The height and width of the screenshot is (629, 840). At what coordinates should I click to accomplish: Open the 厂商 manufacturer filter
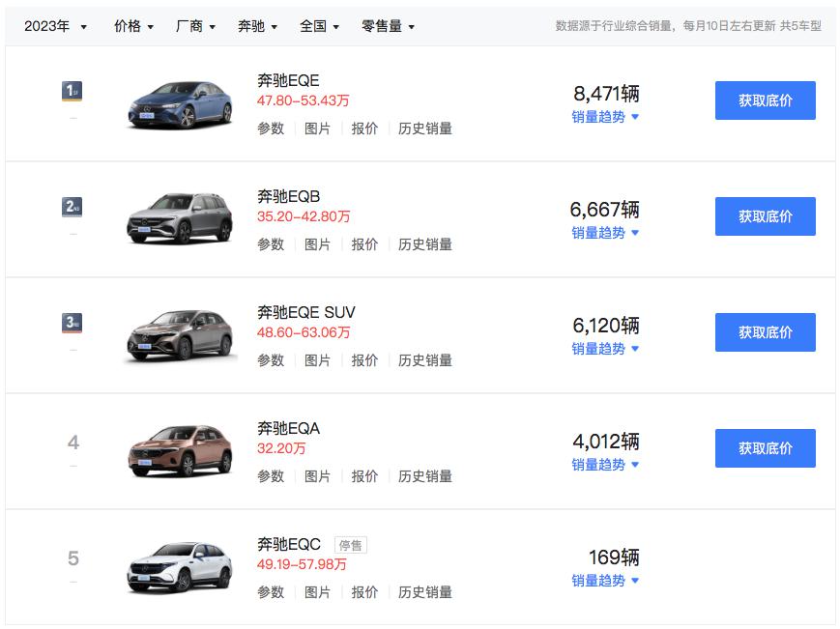pyautogui.click(x=195, y=26)
